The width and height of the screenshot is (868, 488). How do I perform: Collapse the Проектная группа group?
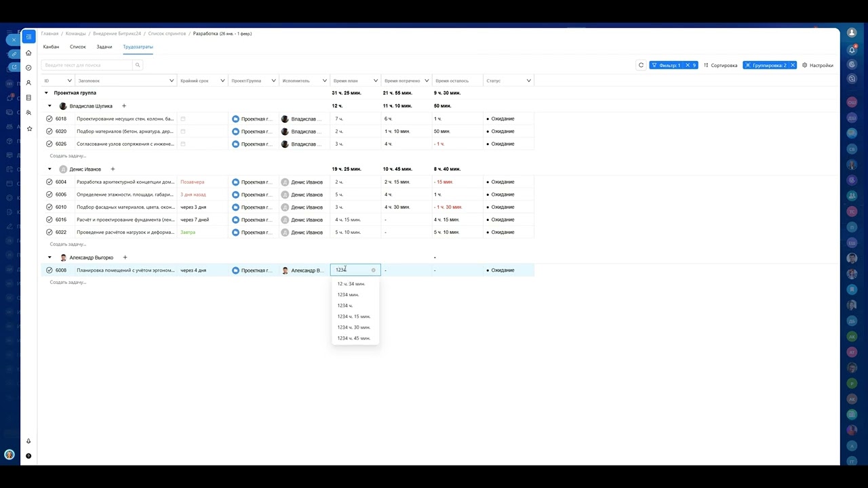[46, 93]
